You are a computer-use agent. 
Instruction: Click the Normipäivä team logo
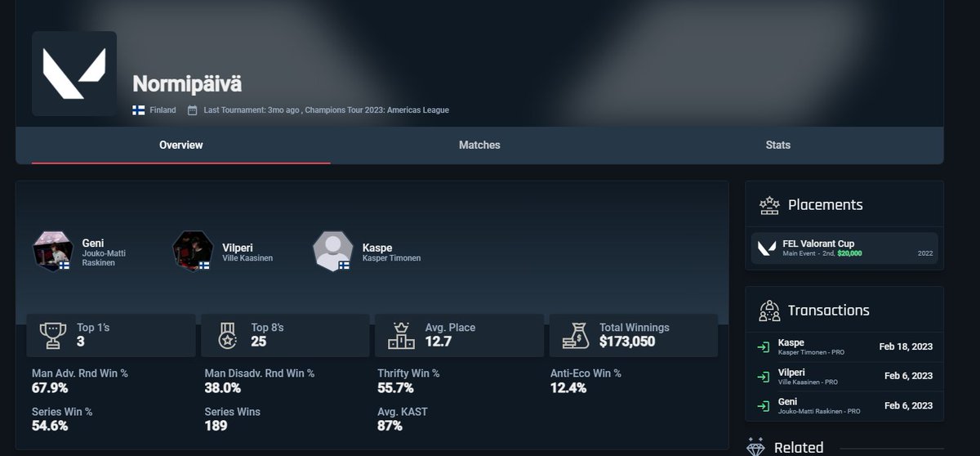coord(74,74)
